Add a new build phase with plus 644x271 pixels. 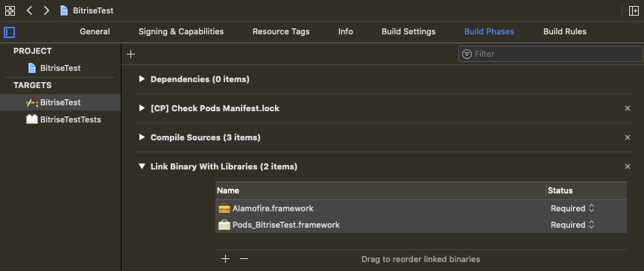pyautogui.click(x=131, y=54)
